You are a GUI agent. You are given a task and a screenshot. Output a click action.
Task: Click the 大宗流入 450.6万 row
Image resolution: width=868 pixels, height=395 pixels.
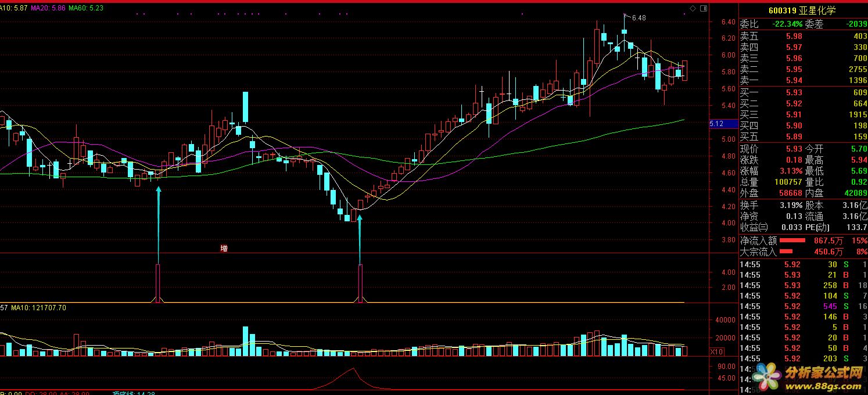click(x=804, y=252)
